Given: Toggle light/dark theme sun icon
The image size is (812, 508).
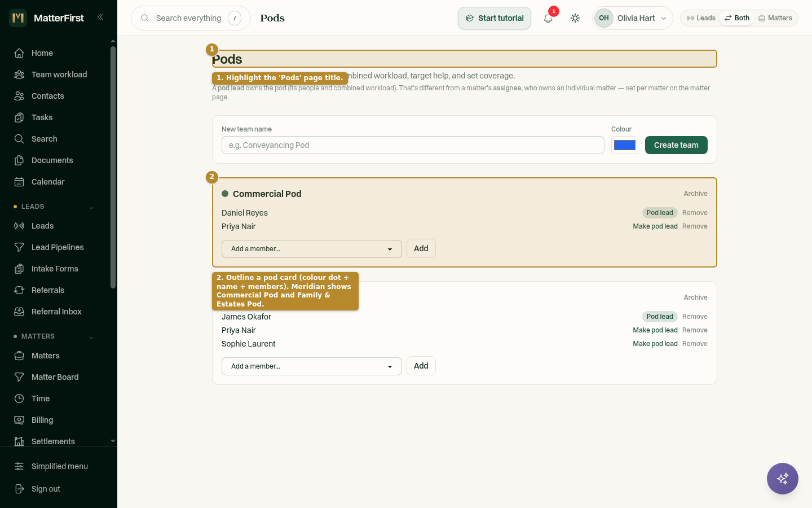Looking at the screenshot, I should click(575, 18).
